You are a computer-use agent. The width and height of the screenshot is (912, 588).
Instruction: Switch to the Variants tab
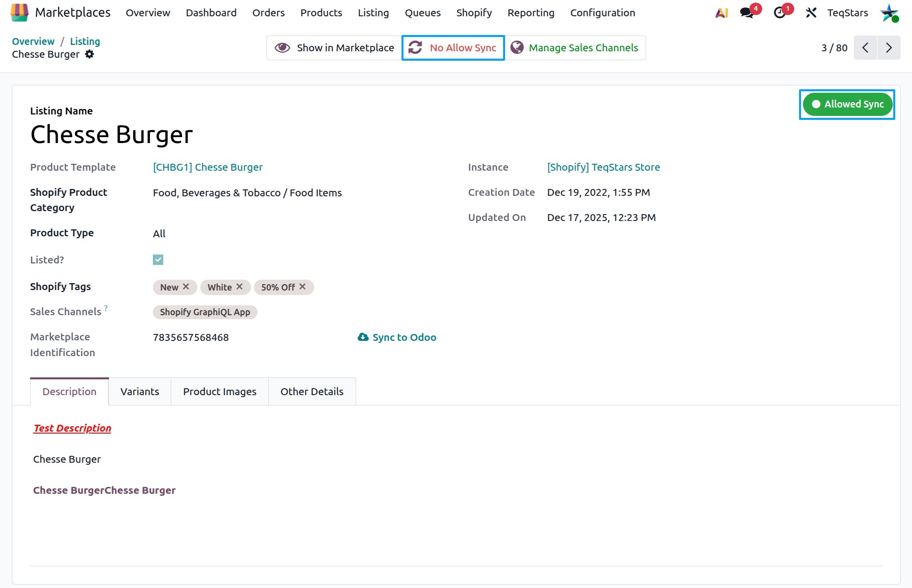[140, 392]
